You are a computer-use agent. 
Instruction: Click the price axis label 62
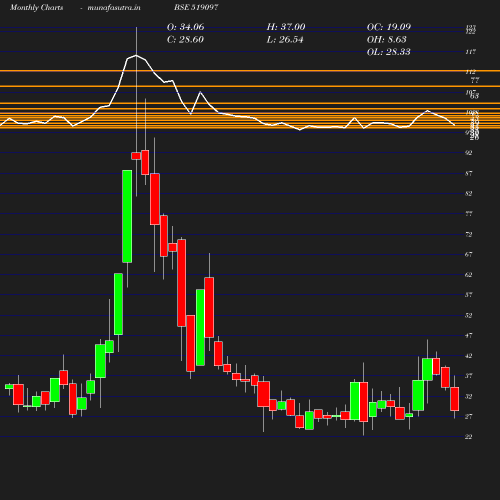click(469, 275)
